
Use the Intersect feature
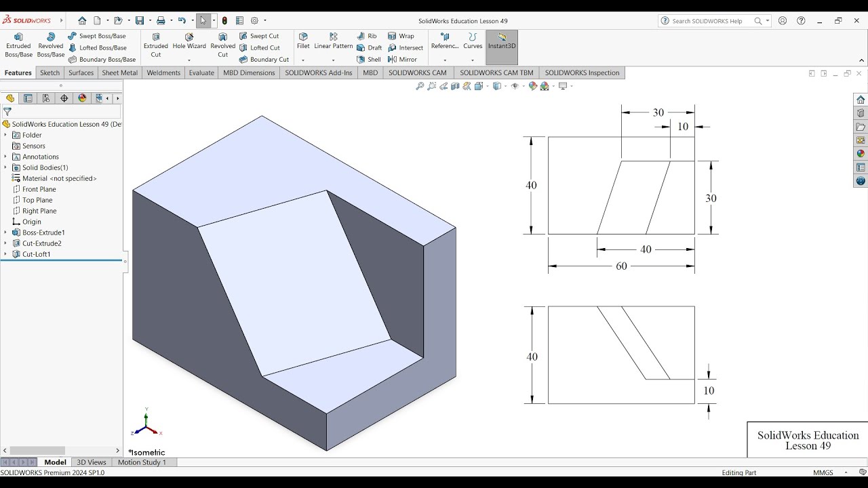406,47
